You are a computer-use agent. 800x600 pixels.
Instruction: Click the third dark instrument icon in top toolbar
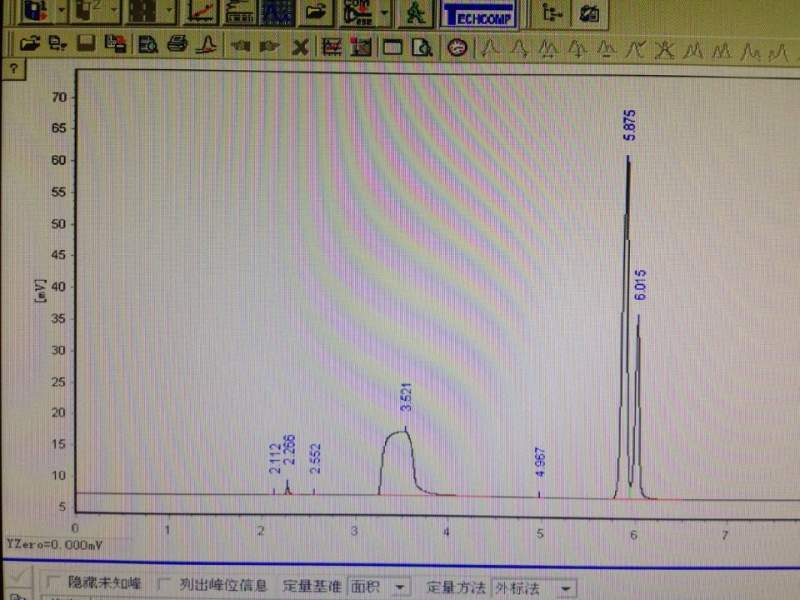(143, 12)
